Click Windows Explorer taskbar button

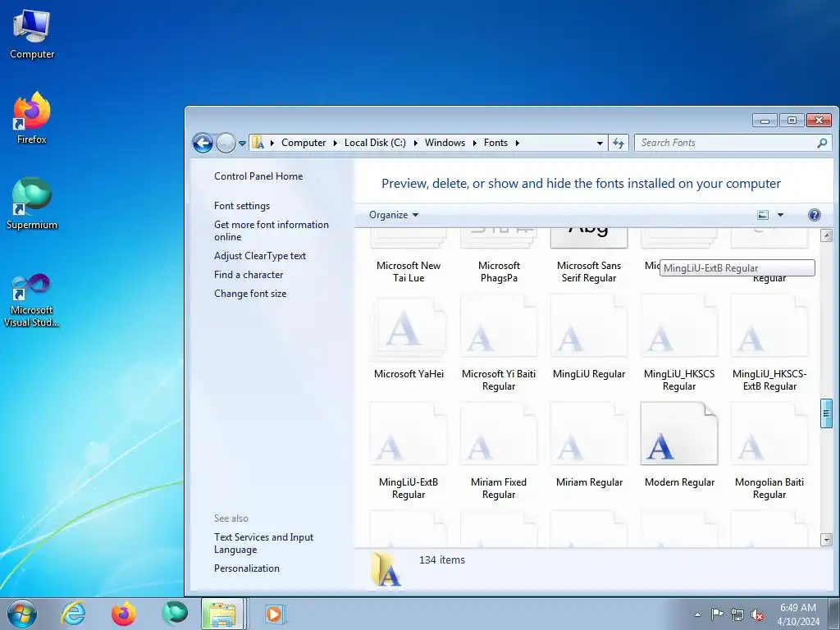coord(223,614)
